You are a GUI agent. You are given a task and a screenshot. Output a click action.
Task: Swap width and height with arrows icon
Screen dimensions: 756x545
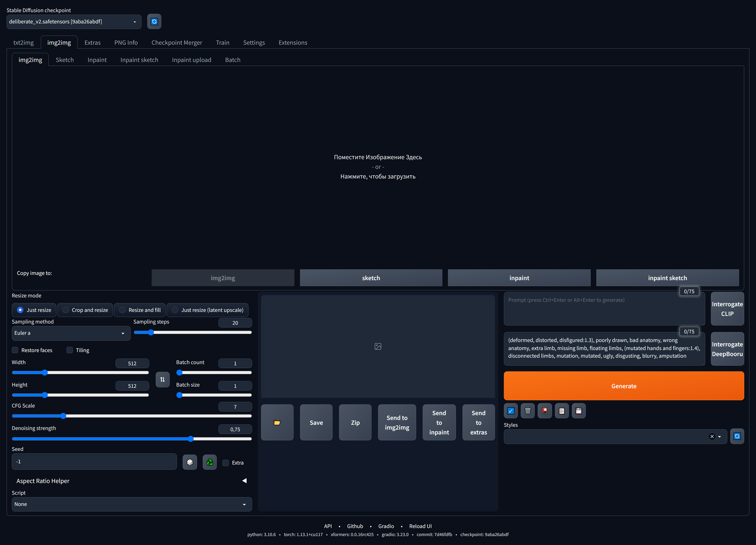coord(162,379)
